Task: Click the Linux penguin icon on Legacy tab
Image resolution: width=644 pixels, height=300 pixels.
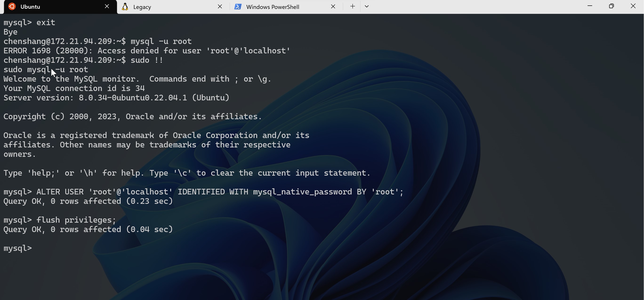Action: pyautogui.click(x=125, y=7)
